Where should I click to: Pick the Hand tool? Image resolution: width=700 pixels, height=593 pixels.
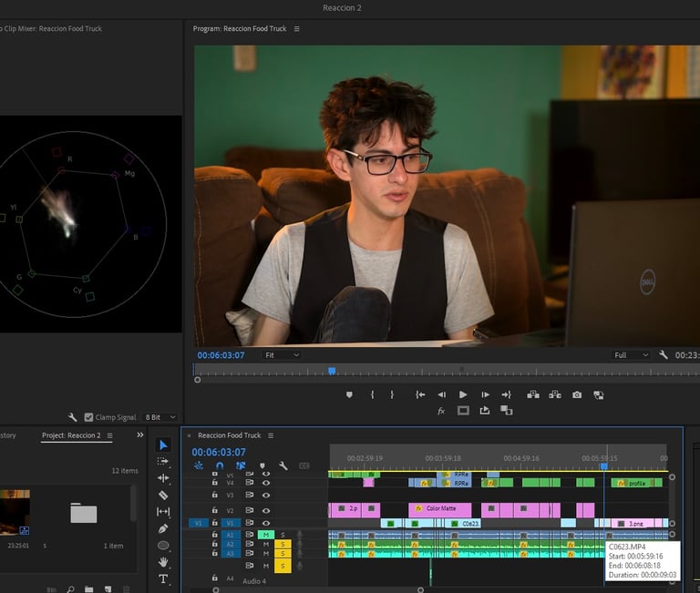click(x=163, y=562)
